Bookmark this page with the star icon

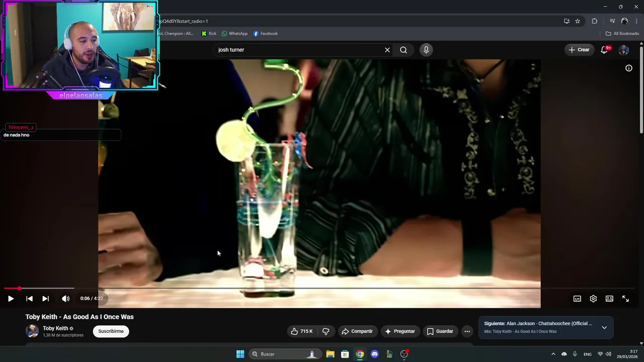pyautogui.click(x=578, y=21)
